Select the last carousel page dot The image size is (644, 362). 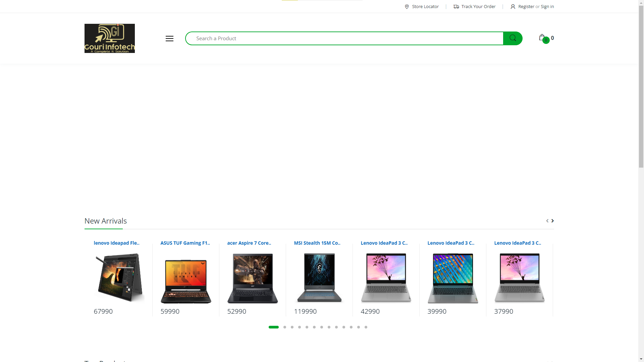(366, 327)
